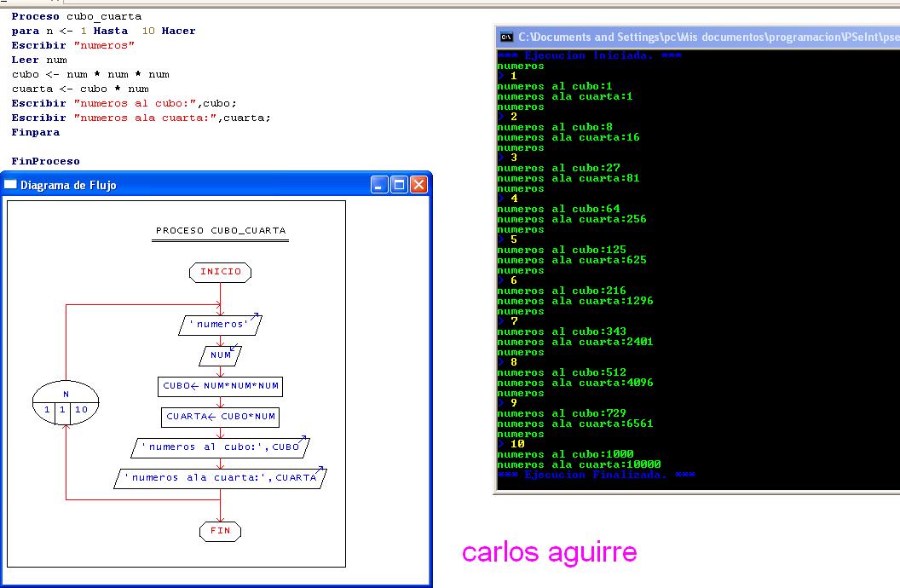Viewport: 900px width, 588px height.
Task: Click console output 'numeros al cubo:27'
Action: (x=558, y=168)
